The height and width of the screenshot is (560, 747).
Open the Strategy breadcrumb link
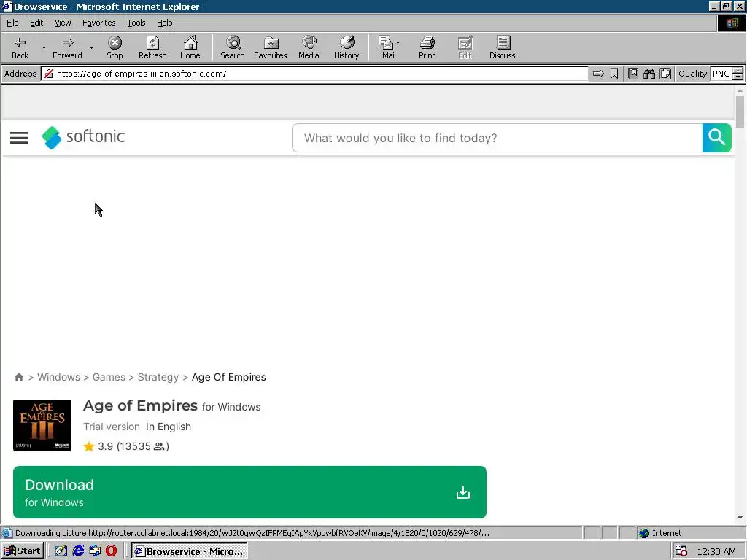(158, 377)
